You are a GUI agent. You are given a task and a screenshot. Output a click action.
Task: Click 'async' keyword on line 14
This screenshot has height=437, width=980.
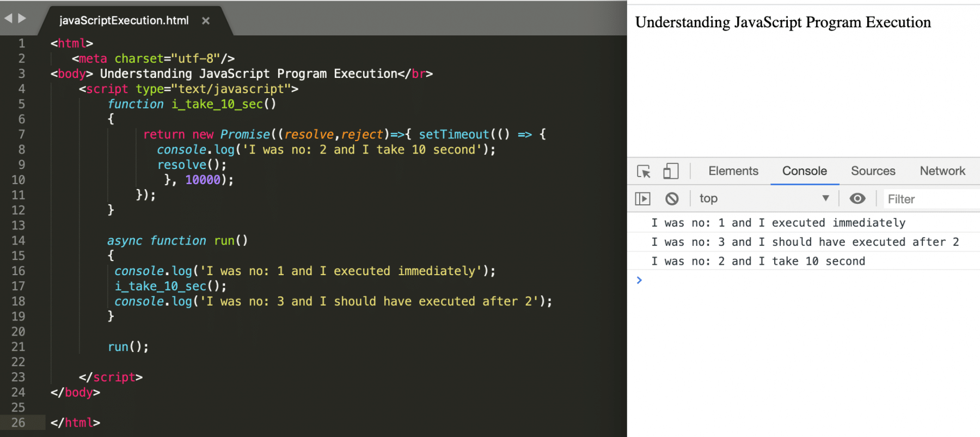coord(125,241)
